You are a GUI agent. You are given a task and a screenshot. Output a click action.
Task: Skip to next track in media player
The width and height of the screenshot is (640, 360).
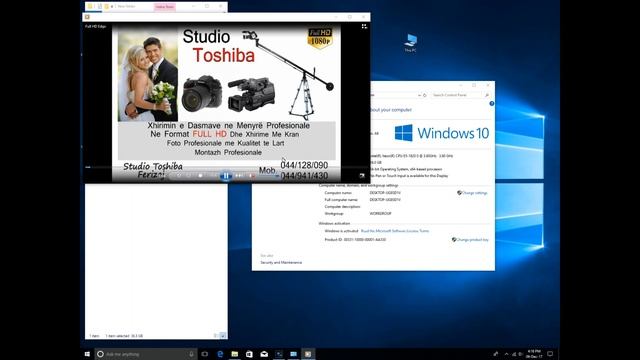click(x=238, y=176)
